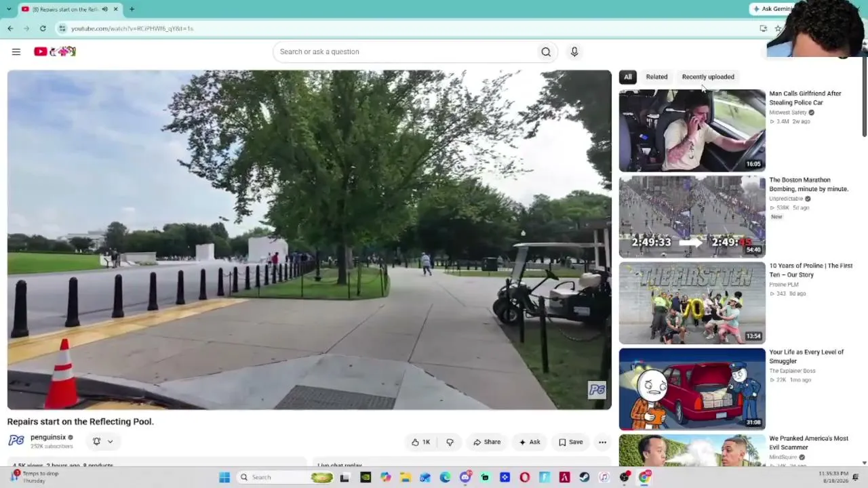Dislike the video with thumbs down
Viewport: 868px width, 488px height.
[x=450, y=442]
